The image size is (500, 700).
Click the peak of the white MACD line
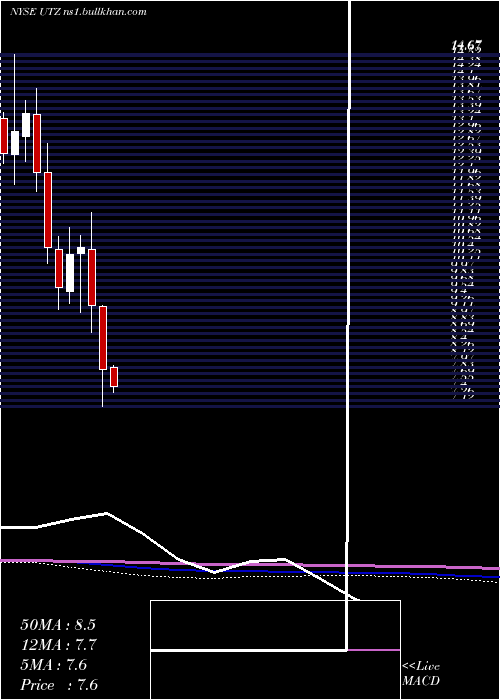106,513
